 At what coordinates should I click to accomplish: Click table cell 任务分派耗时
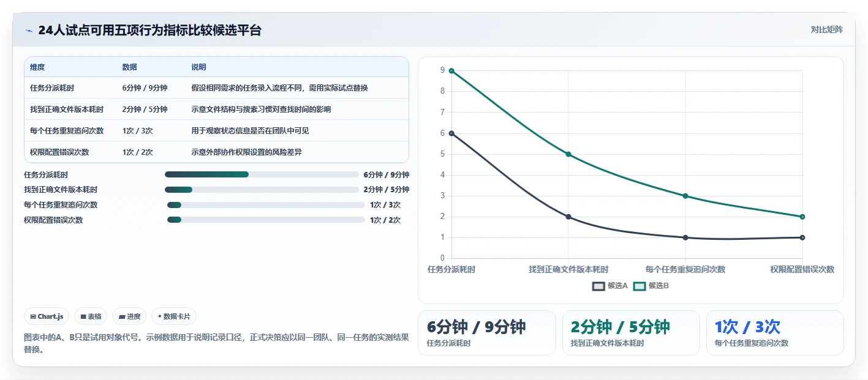point(52,88)
